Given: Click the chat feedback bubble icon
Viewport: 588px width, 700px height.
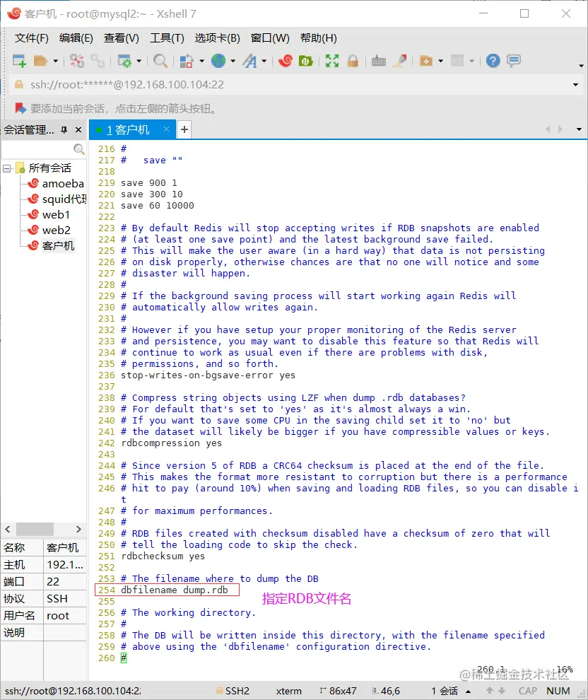Looking at the screenshot, I should [514, 61].
